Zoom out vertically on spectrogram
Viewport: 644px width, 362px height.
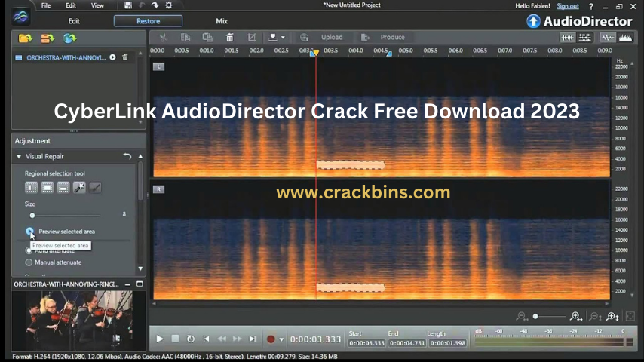[595, 317]
